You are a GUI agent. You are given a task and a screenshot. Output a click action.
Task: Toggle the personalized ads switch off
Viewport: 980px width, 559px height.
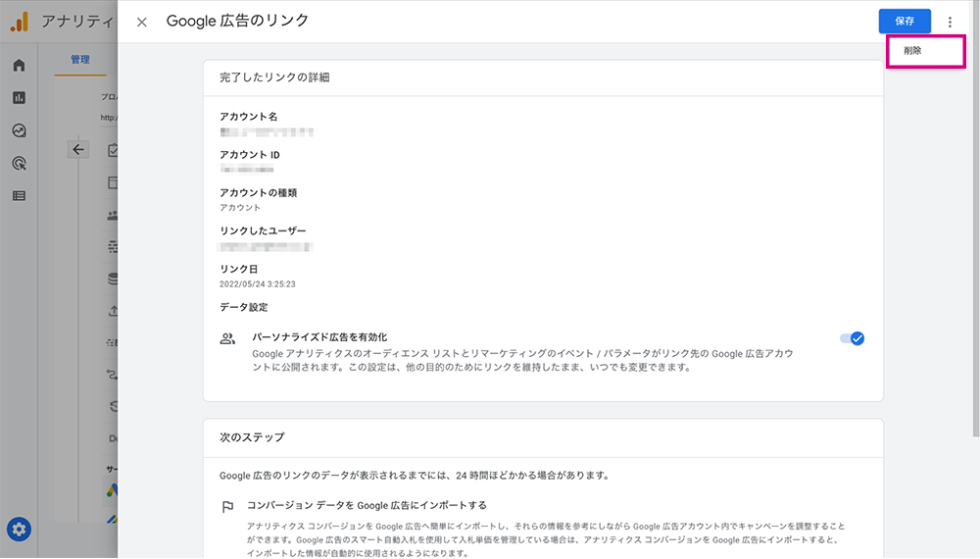(852, 338)
